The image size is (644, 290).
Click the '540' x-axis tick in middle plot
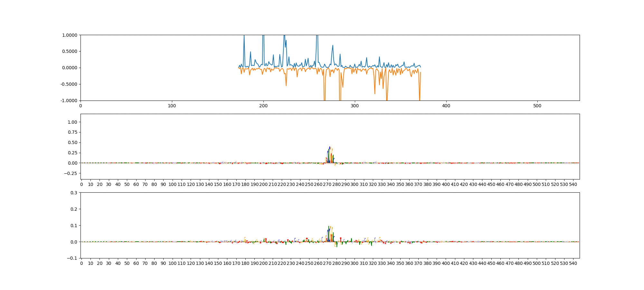click(573, 184)
